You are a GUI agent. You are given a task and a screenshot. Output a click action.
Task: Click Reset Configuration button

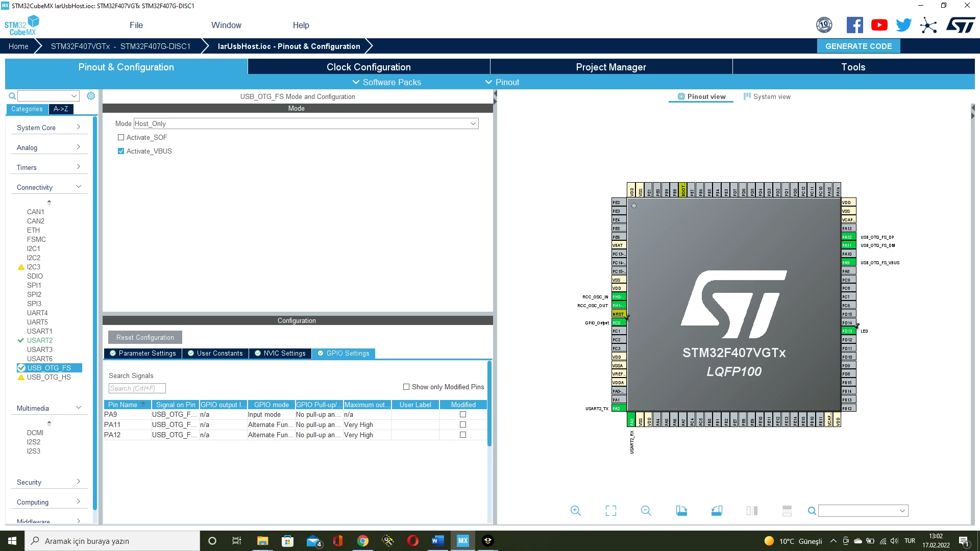(145, 337)
